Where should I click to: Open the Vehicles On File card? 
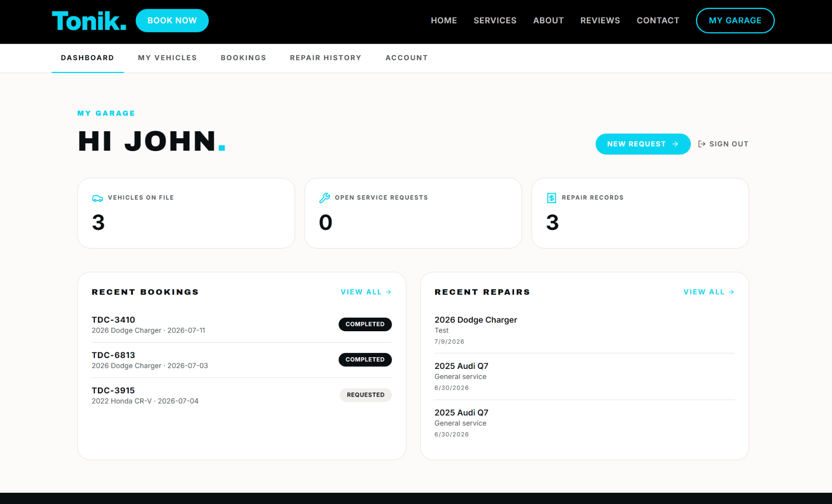pos(186,213)
